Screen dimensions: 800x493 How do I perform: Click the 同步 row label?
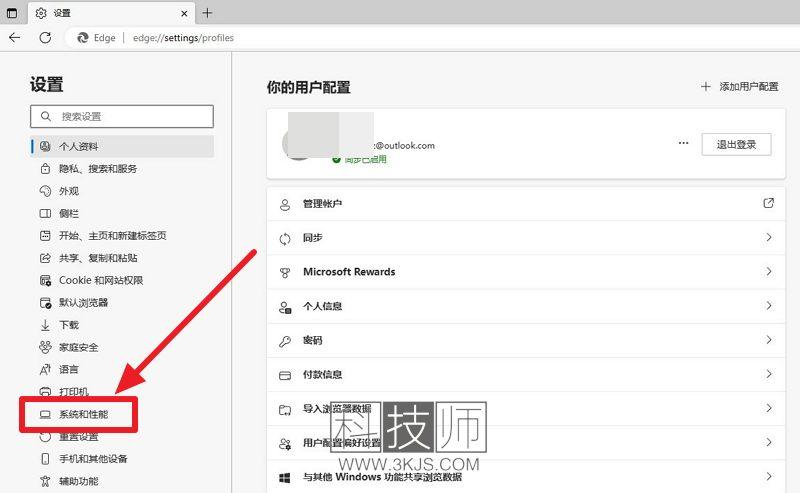point(312,238)
